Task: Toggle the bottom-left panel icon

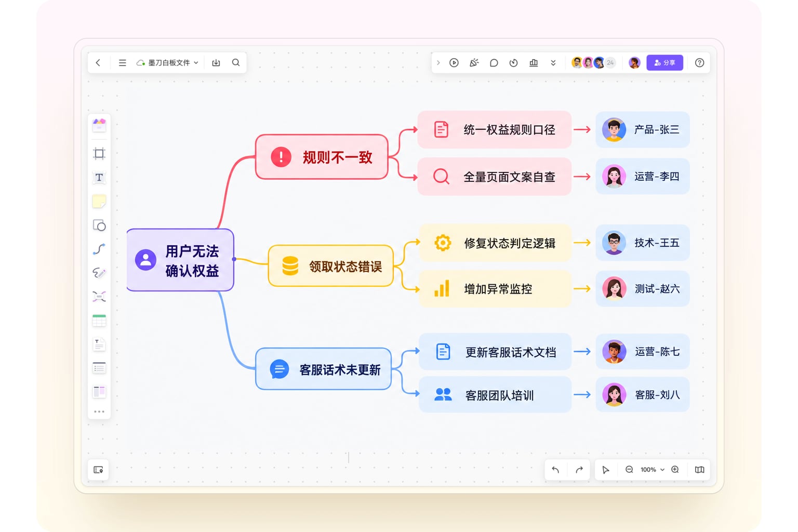Action: 98,470
